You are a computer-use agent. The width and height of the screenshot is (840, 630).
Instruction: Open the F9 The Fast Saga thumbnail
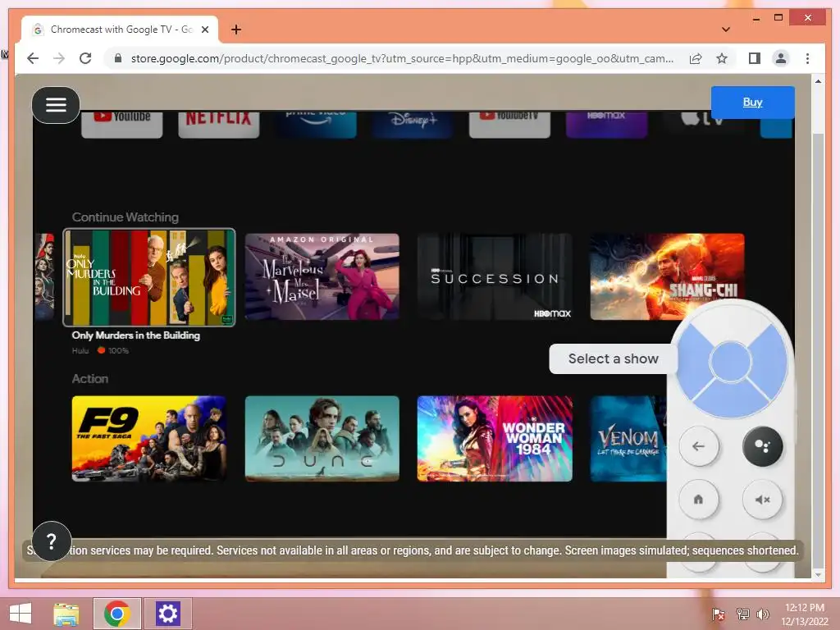click(x=149, y=438)
